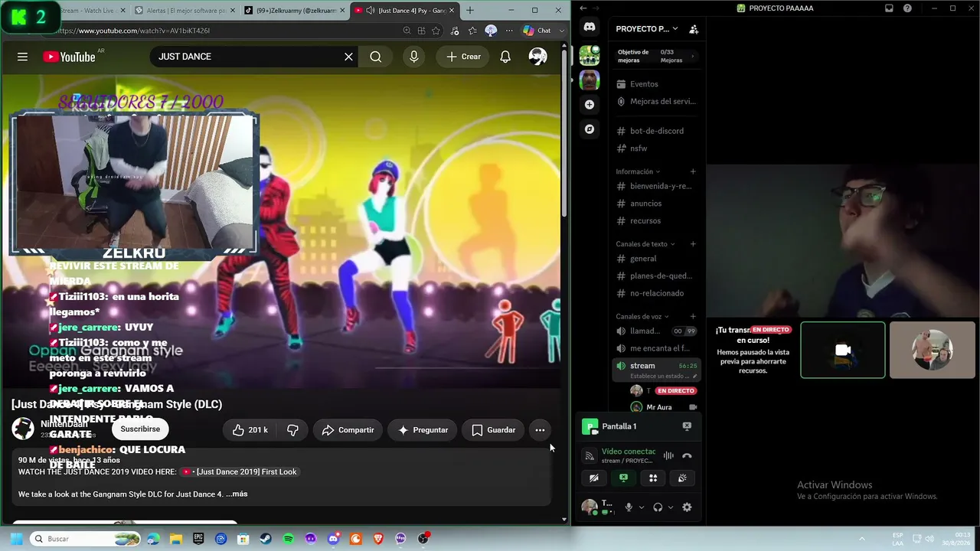
Task: Bookmark this page with the star
Action: point(436,31)
